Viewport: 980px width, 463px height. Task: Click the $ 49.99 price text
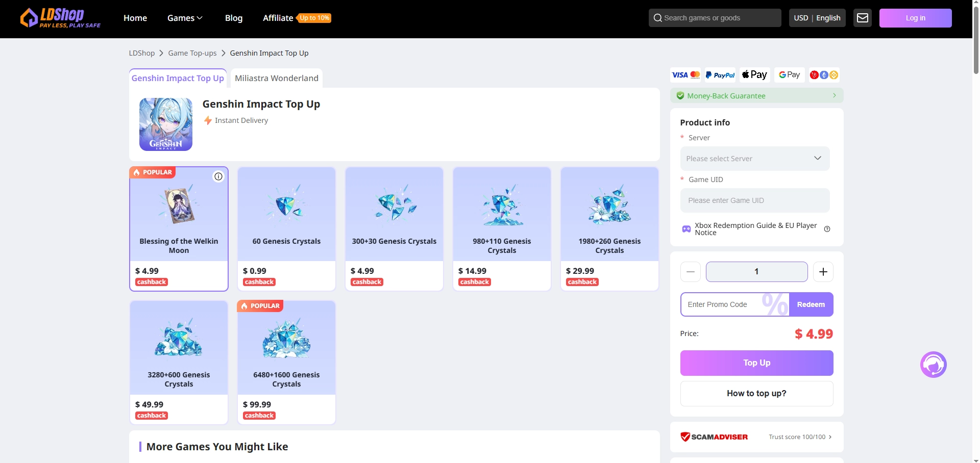[149, 404]
